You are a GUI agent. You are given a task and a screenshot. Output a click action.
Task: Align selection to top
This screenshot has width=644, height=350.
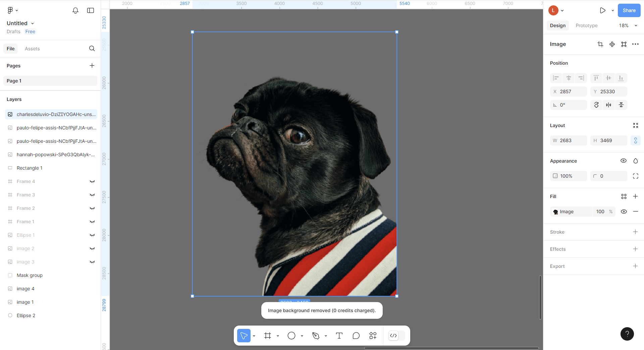[596, 78]
